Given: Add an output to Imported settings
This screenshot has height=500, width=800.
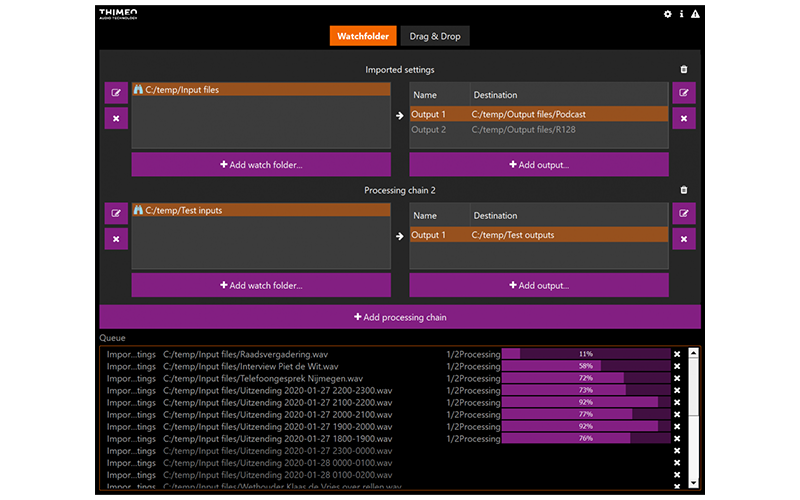Looking at the screenshot, I should click(539, 165).
